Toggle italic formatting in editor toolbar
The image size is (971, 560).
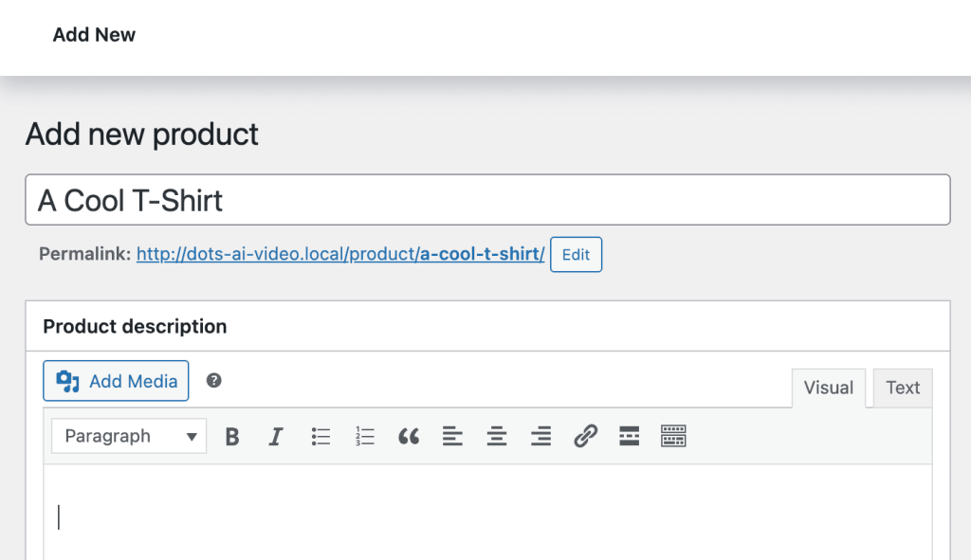coord(276,436)
